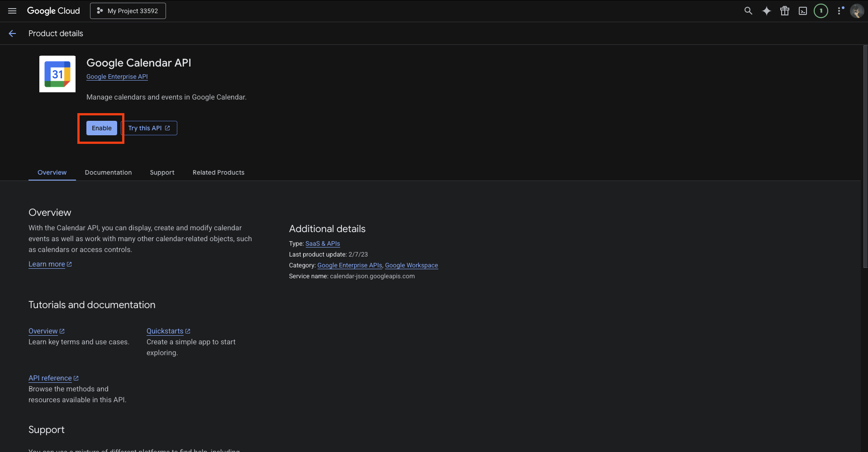Switch to the Support tab
The image size is (868, 452).
point(162,172)
